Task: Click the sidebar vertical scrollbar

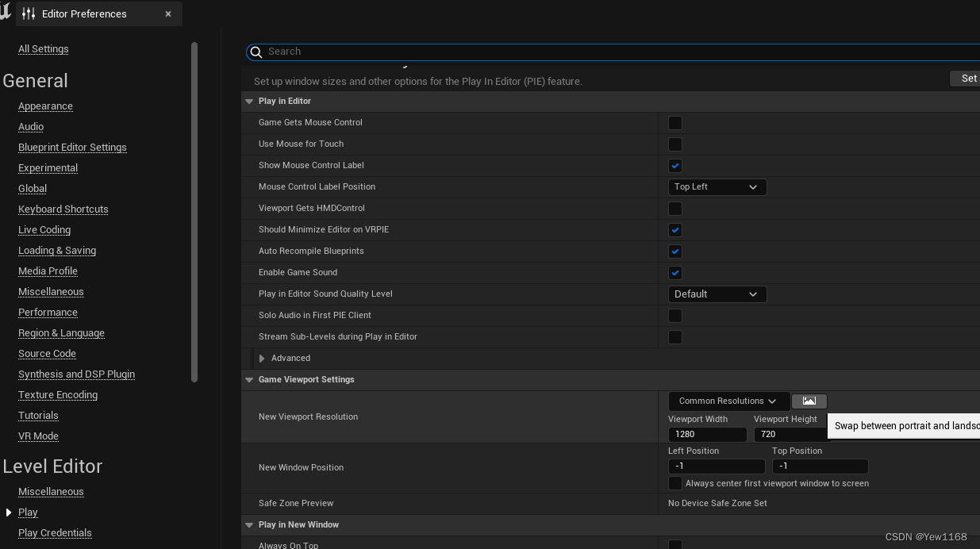Action: tap(194, 212)
